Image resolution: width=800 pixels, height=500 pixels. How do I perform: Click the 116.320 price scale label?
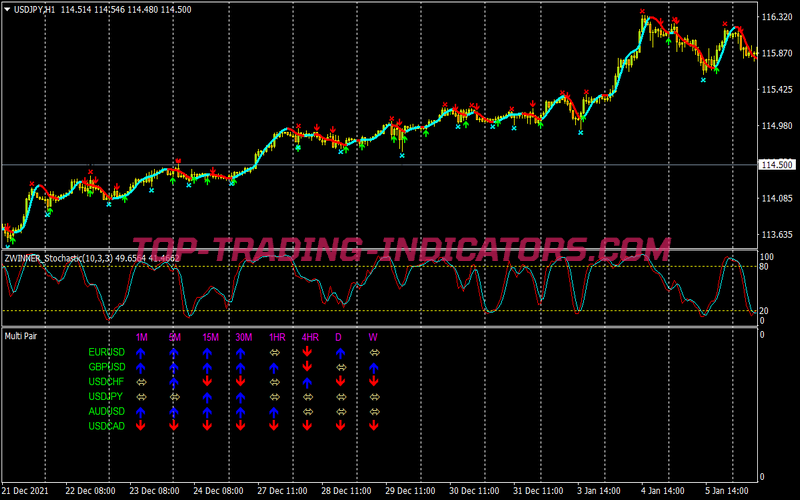[777, 17]
